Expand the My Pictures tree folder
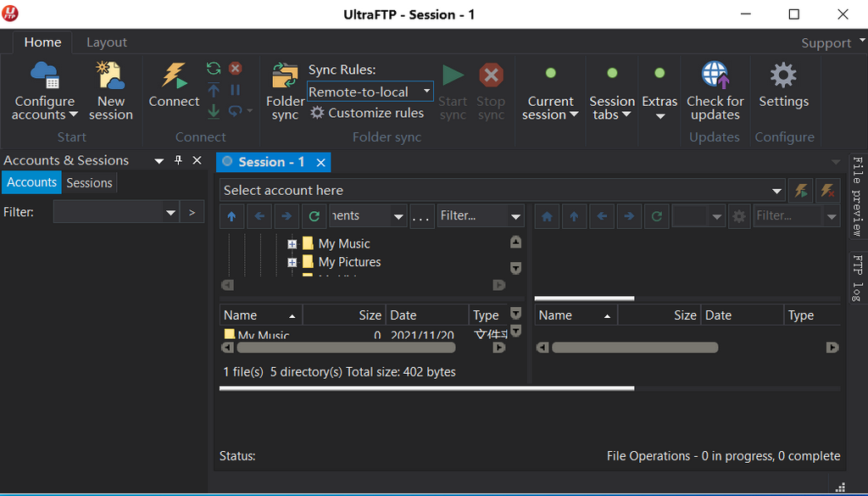The height and width of the screenshot is (496, 868). [x=292, y=262]
